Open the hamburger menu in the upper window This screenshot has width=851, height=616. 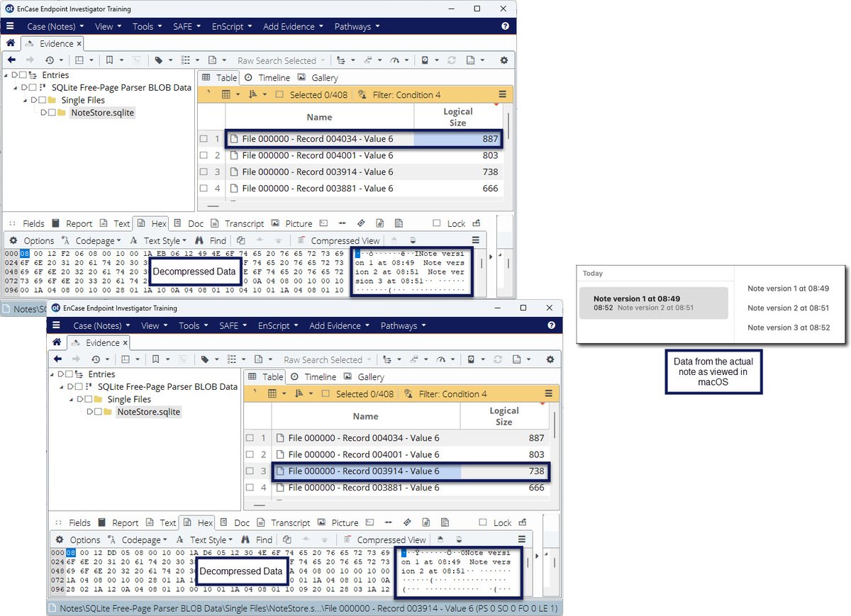pos(10,26)
